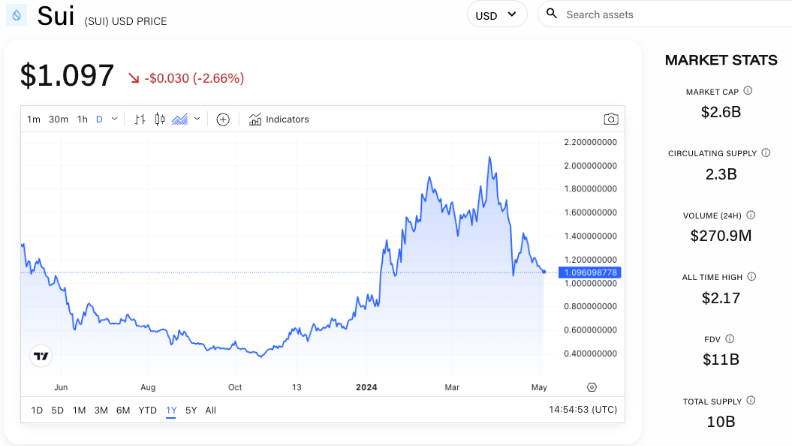
Task: Click the MARKET STATS heading
Action: coord(721,60)
